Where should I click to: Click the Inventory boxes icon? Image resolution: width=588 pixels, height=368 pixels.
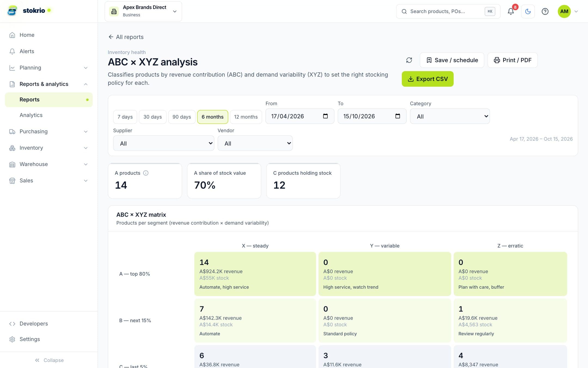(12, 148)
